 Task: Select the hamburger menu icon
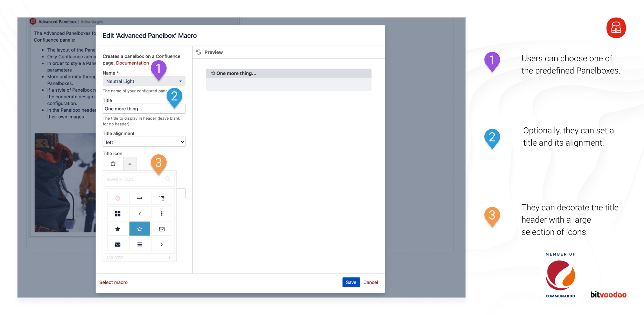click(140, 244)
